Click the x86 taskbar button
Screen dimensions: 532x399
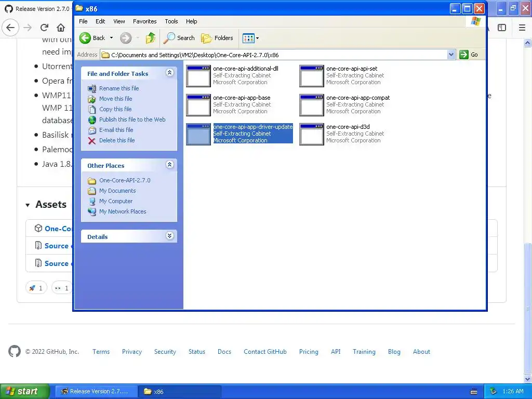click(180, 392)
